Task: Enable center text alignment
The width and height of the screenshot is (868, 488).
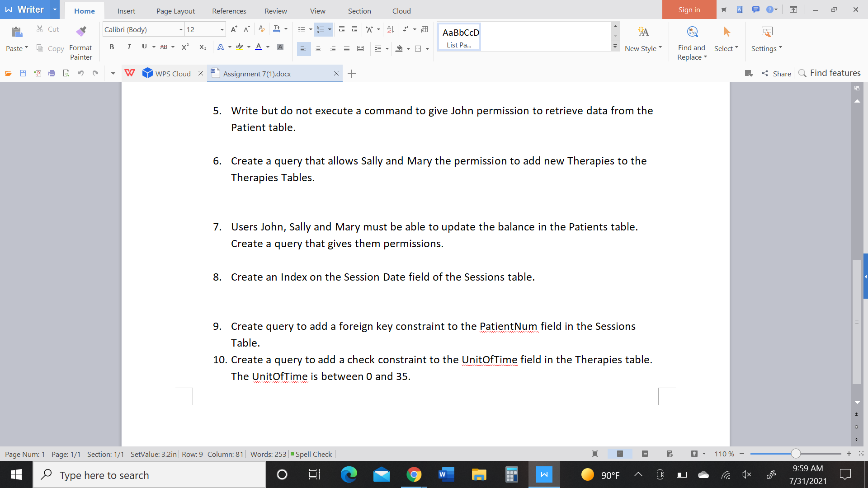Action: pyautogui.click(x=318, y=49)
